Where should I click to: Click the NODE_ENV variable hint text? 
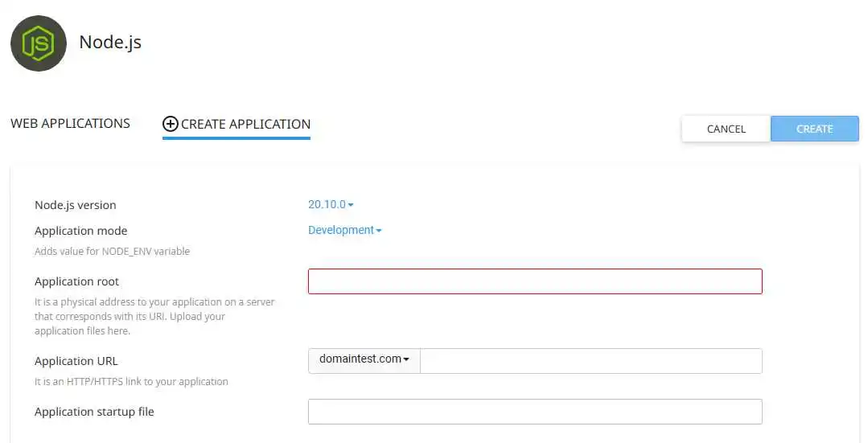click(112, 252)
